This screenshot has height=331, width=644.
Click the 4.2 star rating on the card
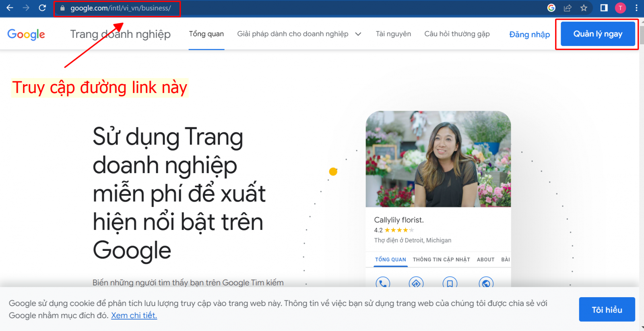(x=394, y=230)
